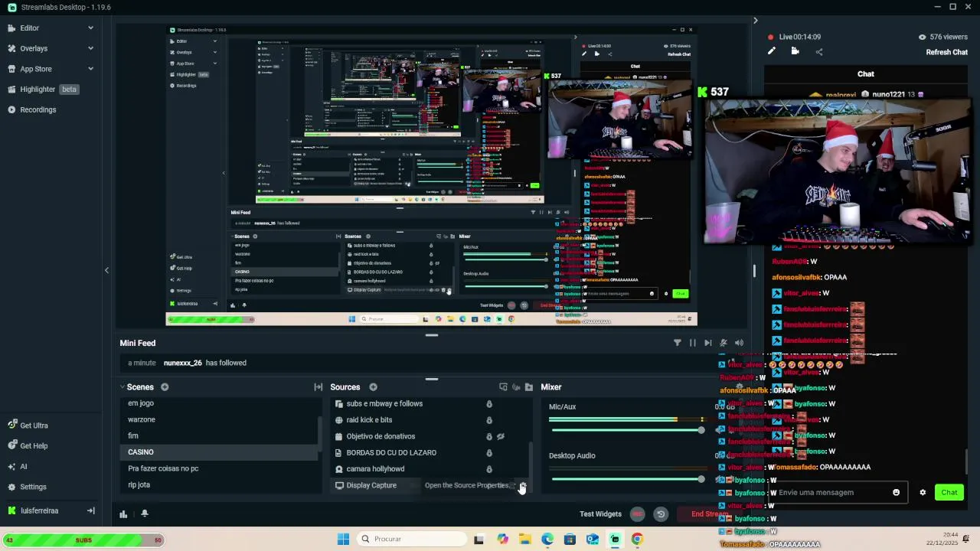The image size is (980, 551).
Task: Open the App Store menu item
Action: (36, 69)
